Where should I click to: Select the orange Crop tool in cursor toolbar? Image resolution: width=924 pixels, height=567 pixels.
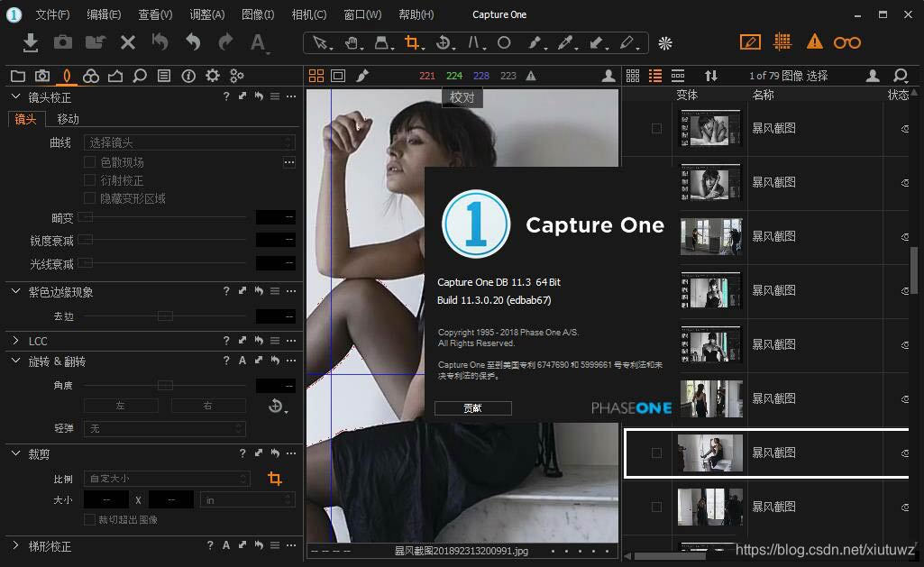tap(413, 42)
